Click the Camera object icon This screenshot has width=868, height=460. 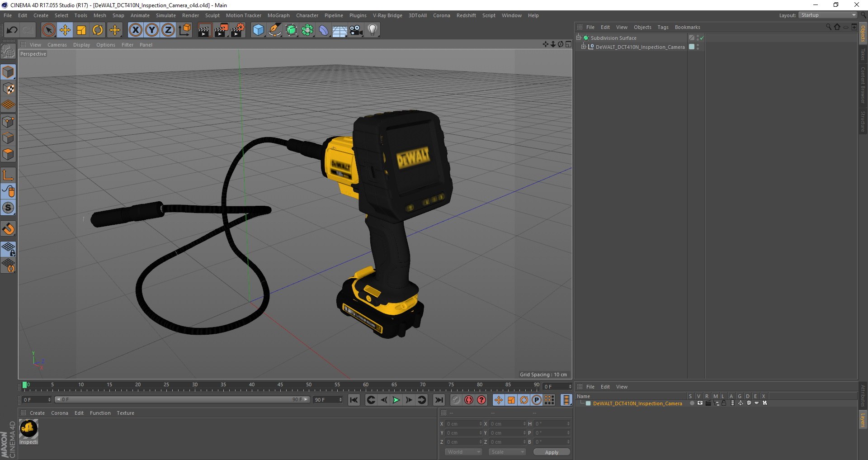[x=356, y=30]
